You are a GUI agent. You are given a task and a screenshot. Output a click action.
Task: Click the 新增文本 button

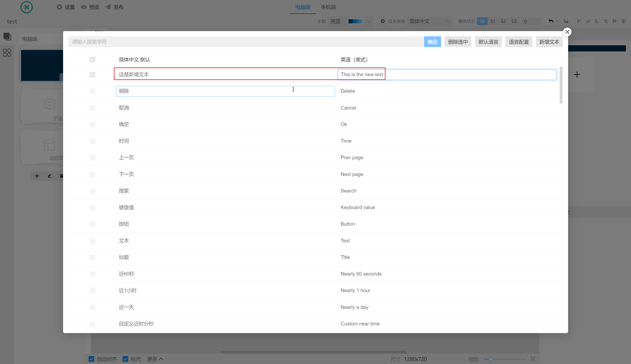coord(549,42)
